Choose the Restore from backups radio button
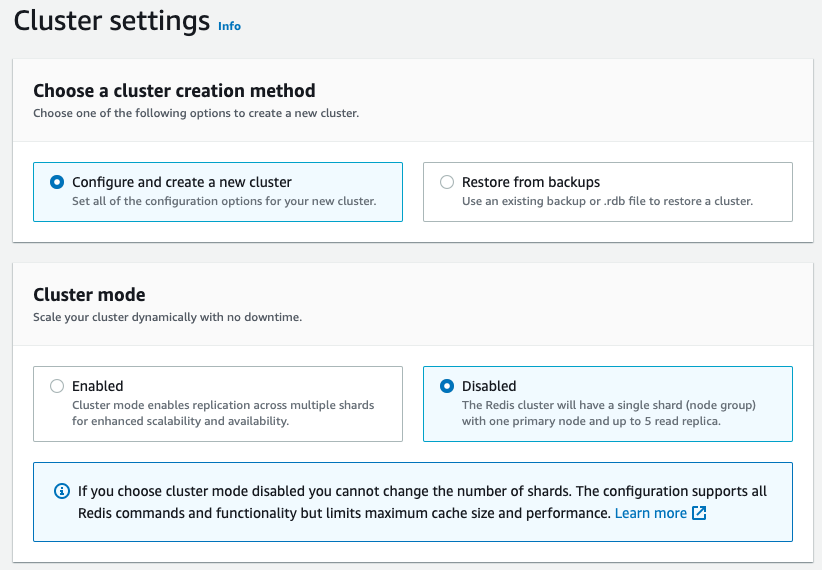822x570 pixels. pyautogui.click(x=447, y=182)
